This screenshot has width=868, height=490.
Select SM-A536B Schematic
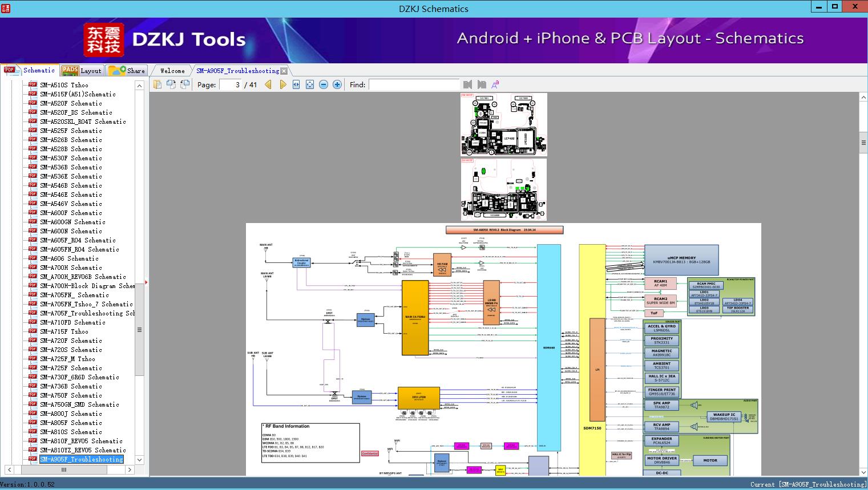point(71,167)
